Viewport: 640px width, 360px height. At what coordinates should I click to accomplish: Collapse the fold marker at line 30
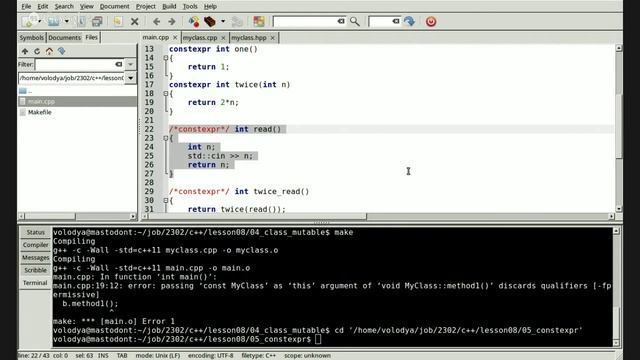pyautogui.click(x=166, y=200)
